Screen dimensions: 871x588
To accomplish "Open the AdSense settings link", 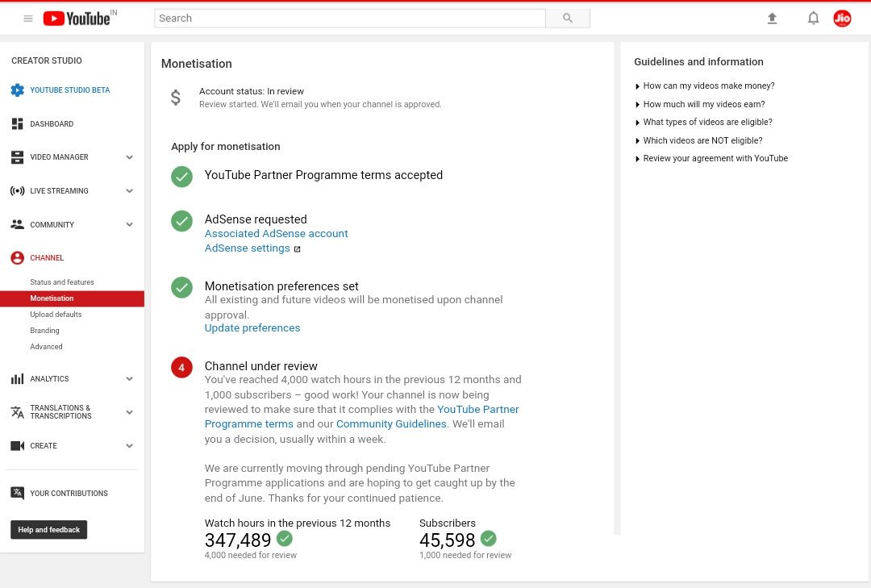I will [248, 248].
